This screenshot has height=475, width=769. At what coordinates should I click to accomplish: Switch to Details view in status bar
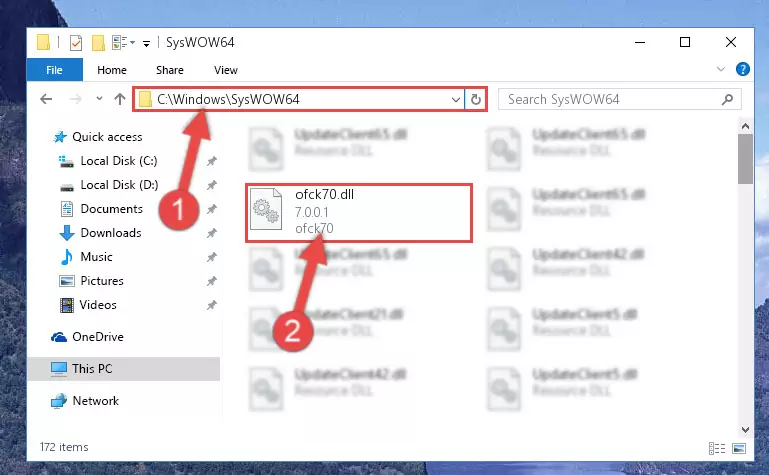pos(717,448)
